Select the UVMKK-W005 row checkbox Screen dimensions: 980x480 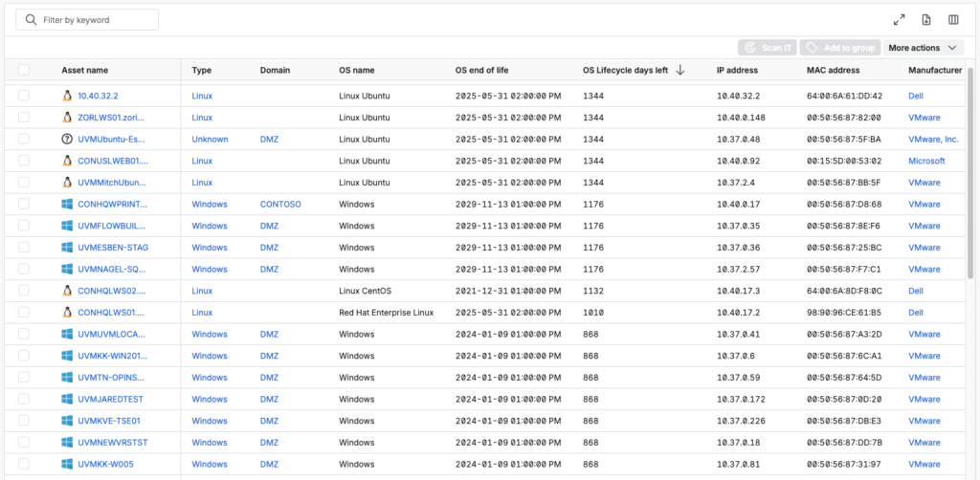tap(24, 464)
